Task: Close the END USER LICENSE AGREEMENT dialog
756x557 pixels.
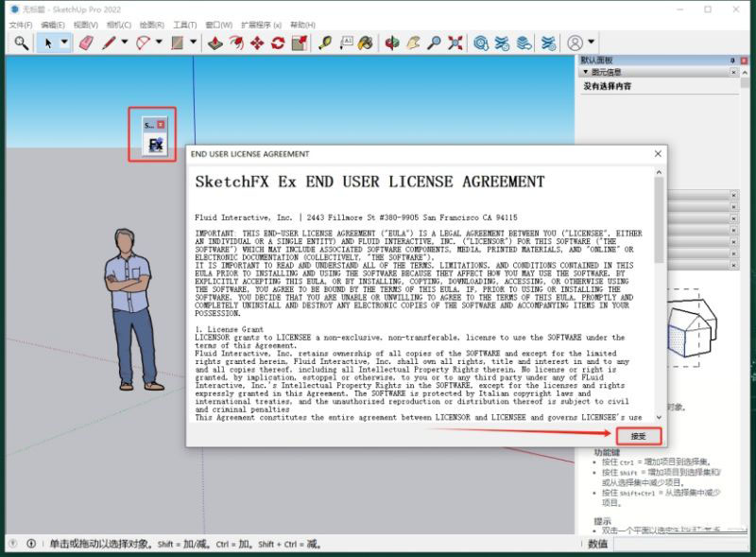Action: [658, 153]
